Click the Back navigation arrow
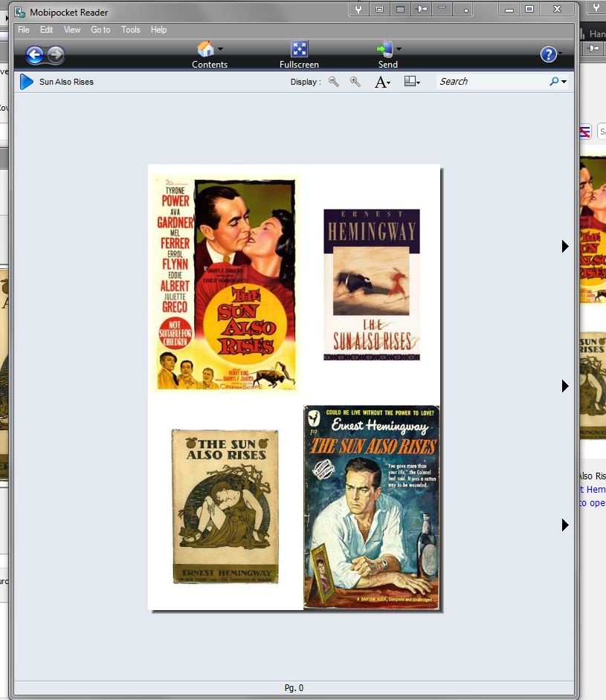The image size is (606, 700). [x=34, y=54]
